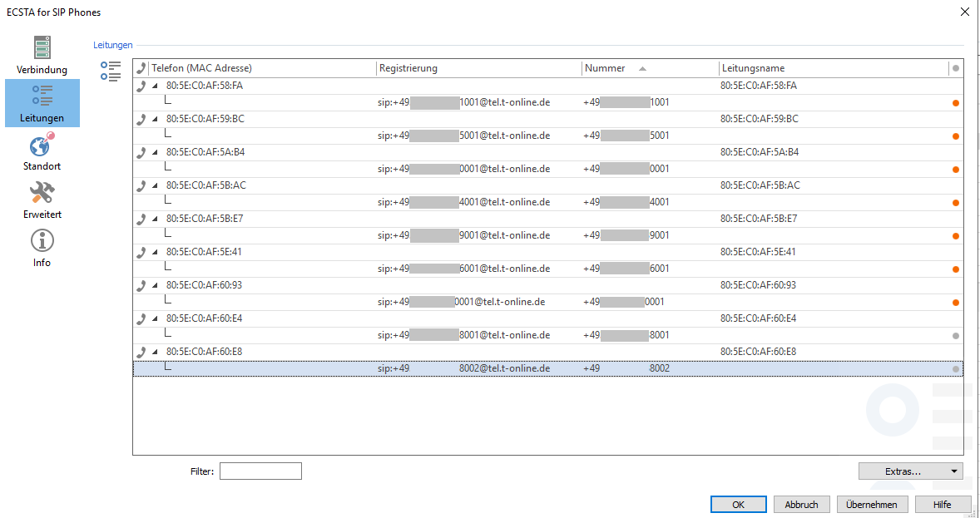This screenshot has height=518, width=980.
Task: Collapse the 80:5E:C0:AF:59:BC phone entry
Action: [155, 120]
